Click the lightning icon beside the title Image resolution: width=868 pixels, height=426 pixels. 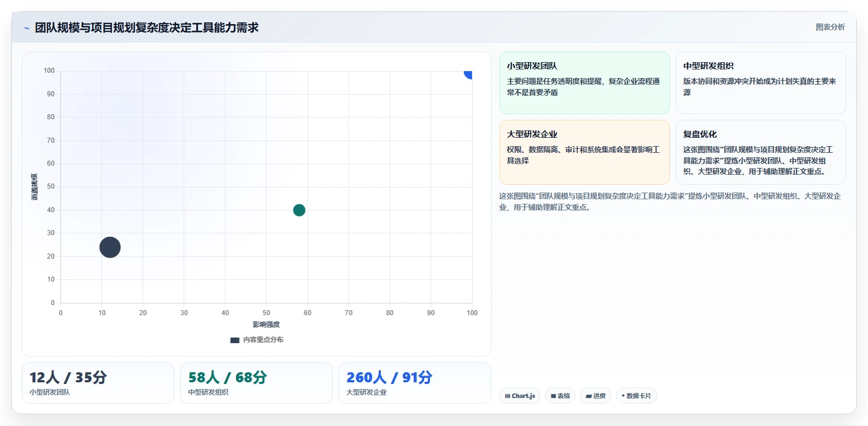[26, 28]
